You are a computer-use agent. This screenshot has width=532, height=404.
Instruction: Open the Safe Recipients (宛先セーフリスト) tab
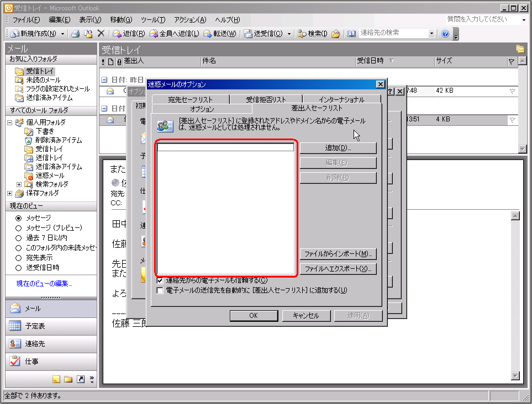click(191, 99)
